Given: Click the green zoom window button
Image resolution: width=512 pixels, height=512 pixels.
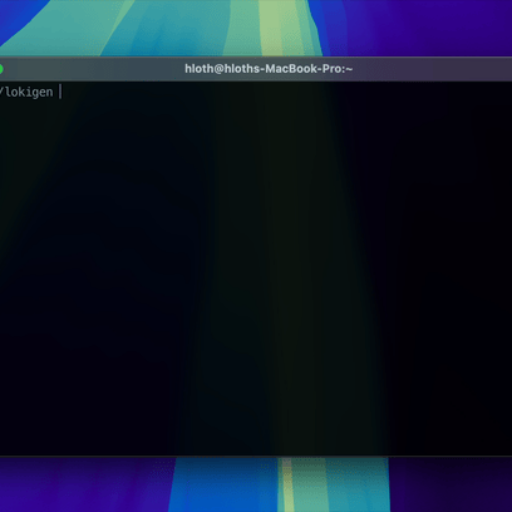Looking at the screenshot, I should [x=1, y=69].
